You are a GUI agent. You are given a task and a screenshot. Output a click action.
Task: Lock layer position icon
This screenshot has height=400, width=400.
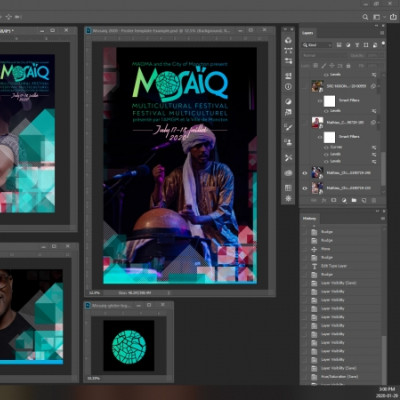tap(332, 66)
